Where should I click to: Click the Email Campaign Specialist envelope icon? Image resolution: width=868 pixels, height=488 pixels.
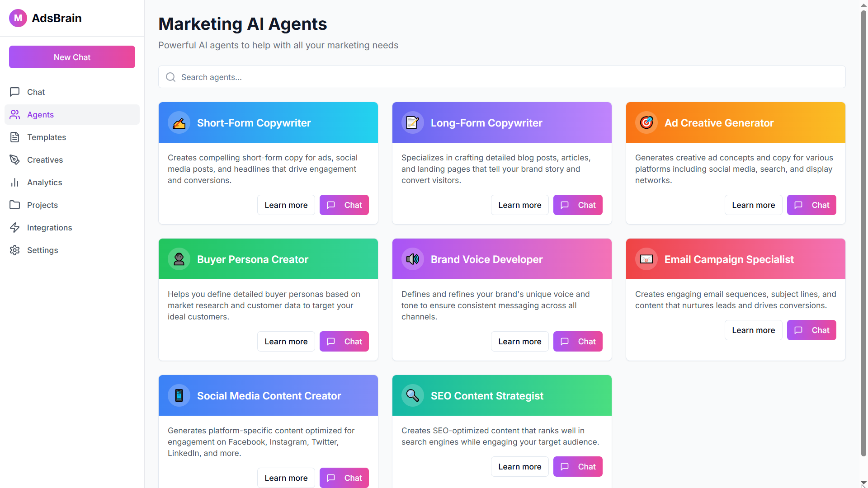[646, 259]
